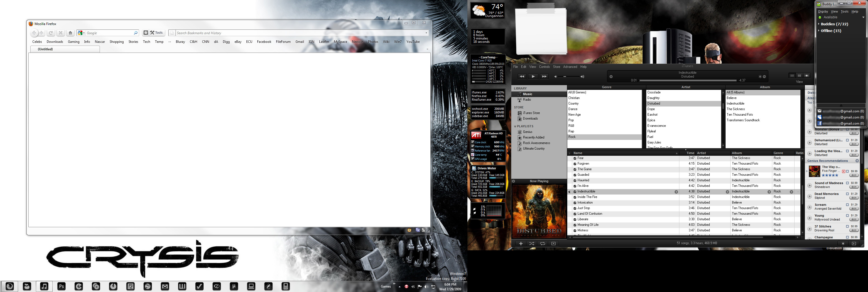Uncheck the song Liberate
This screenshot has height=292, width=868.
tap(575, 219)
